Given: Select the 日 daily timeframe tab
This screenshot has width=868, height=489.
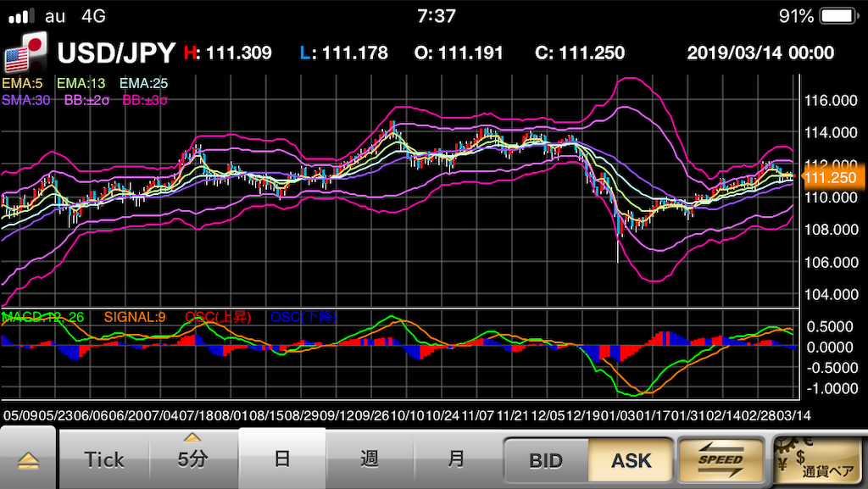Looking at the screenshot, I should (x=281, y=458).
